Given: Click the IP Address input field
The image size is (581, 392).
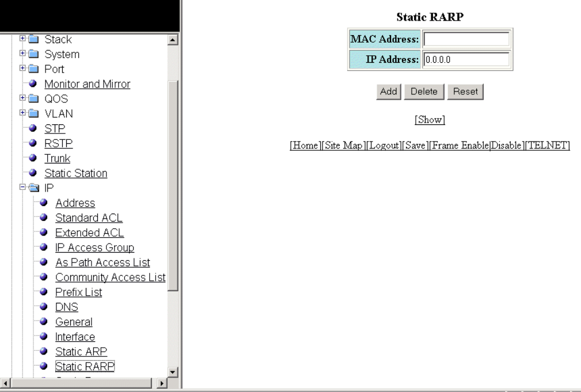Looking at the screenshot, I should (466, 59).
